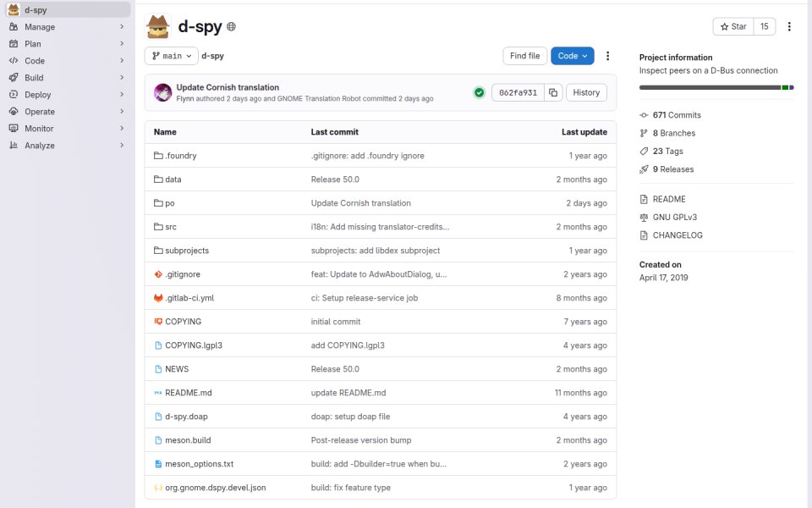Open the Code clone dropdown
This screenshot has width=812, height=508.
573,56
